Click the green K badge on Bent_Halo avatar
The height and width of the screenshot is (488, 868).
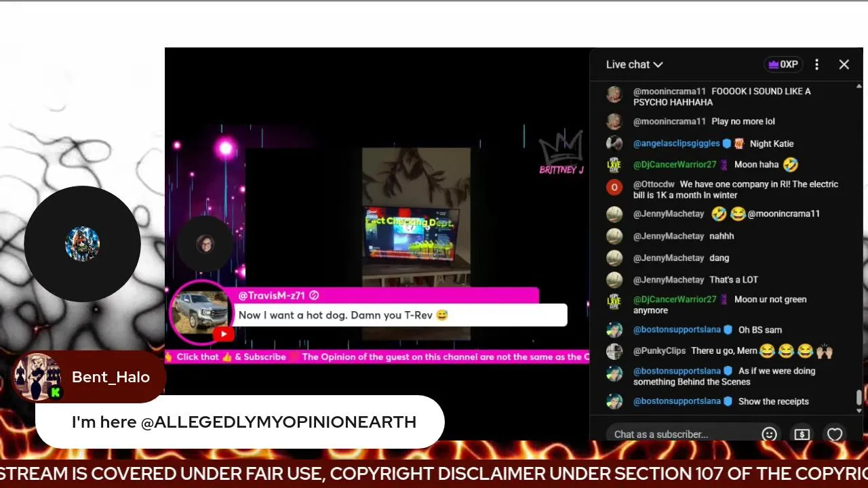click(x=56, y=392)
